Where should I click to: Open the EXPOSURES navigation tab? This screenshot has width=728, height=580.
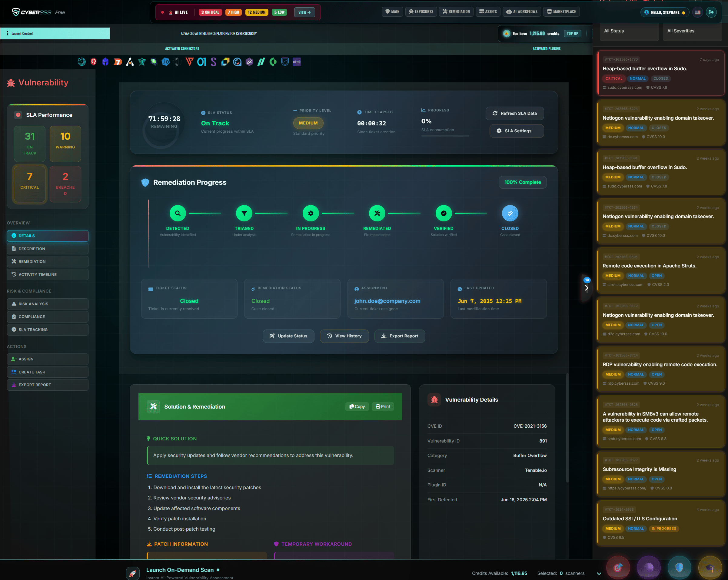pyautogui.click(x=421, y=12)
